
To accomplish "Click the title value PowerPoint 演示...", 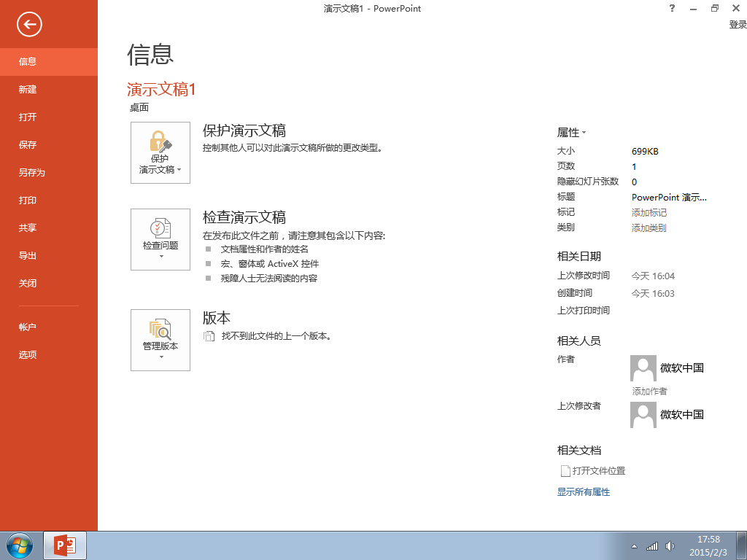I will click(x=669, y=197).
